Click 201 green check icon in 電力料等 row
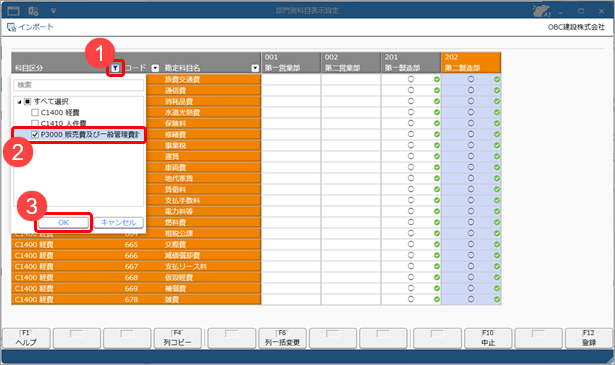This screenshot has height=365, width=615. (437, 211)
